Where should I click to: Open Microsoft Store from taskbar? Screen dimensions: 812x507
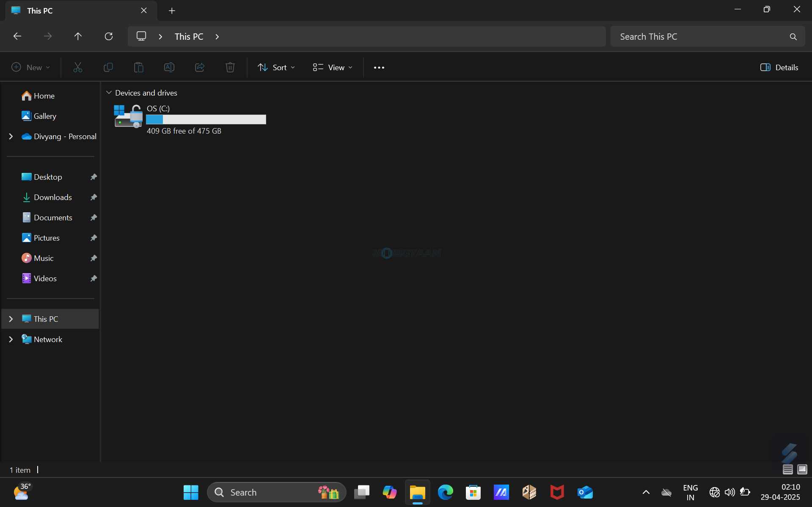click(473, 492)
